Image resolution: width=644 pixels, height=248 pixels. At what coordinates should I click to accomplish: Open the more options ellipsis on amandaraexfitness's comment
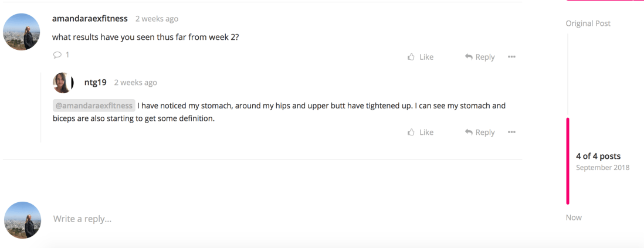coord(511,57)
